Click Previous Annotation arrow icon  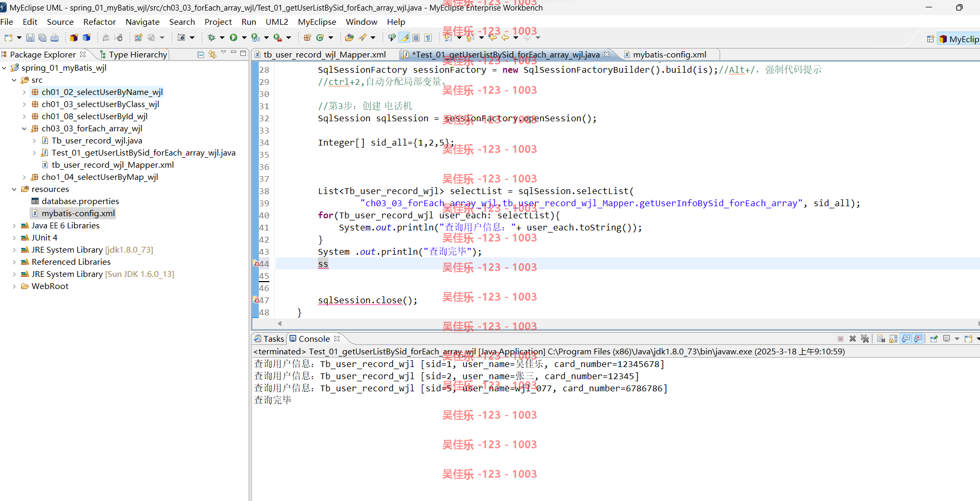(469, 37)
